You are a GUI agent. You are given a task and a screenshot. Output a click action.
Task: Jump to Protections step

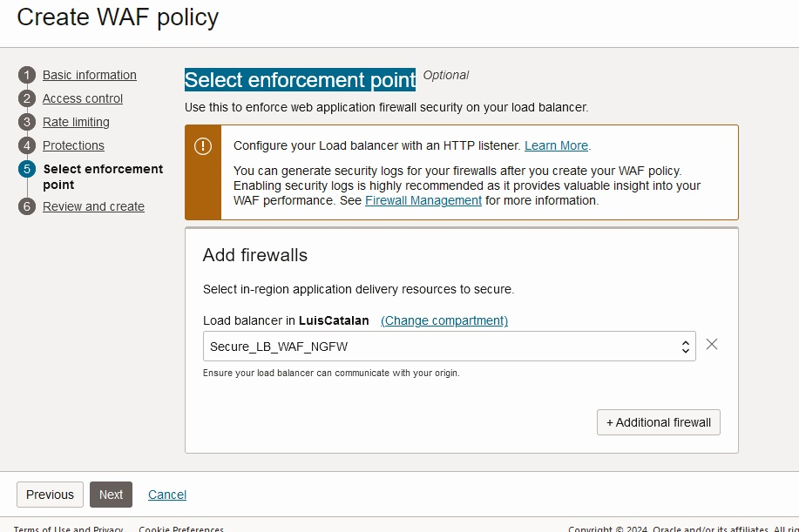click(73, 145)
